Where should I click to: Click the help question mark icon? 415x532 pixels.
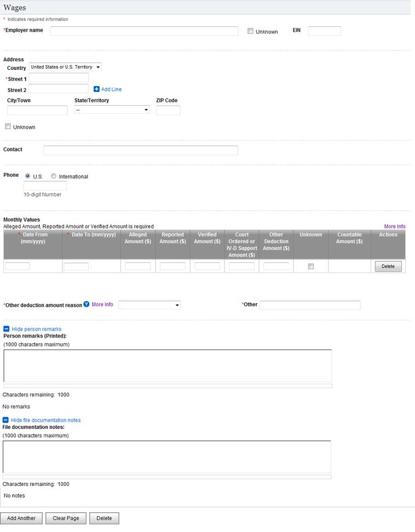tap(87, 304)
